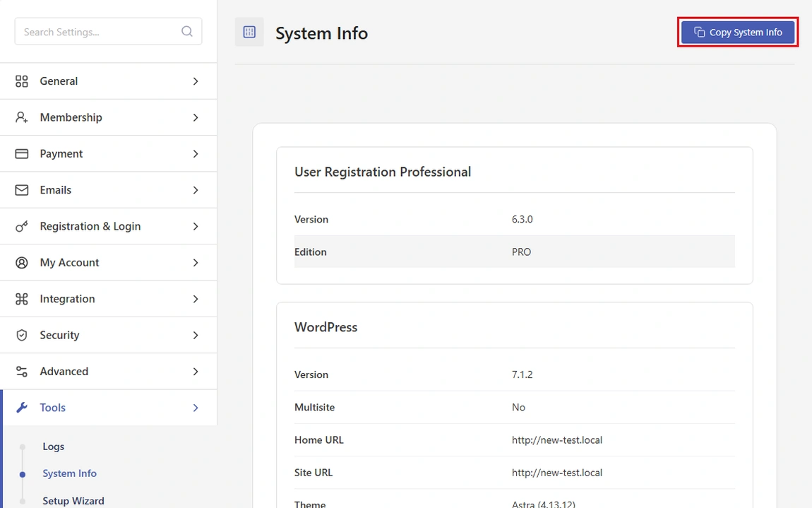Screen dimensions: 812x508
Task: Click the Security shield icon
Action: click(22, 336)
